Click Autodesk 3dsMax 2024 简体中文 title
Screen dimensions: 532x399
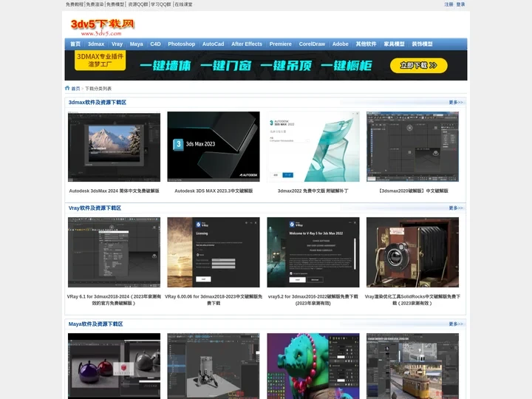(114, 191)
